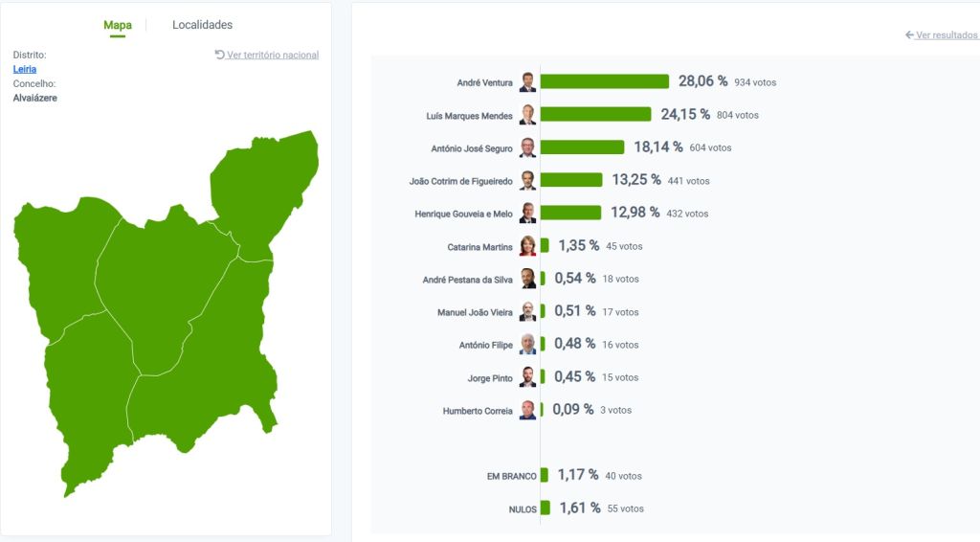The height and width of the screenshot is (542, 980).
Task: Click Henrique Gouveia e Melo's photo
Action: pyautogui.click(x=527, y=213)
